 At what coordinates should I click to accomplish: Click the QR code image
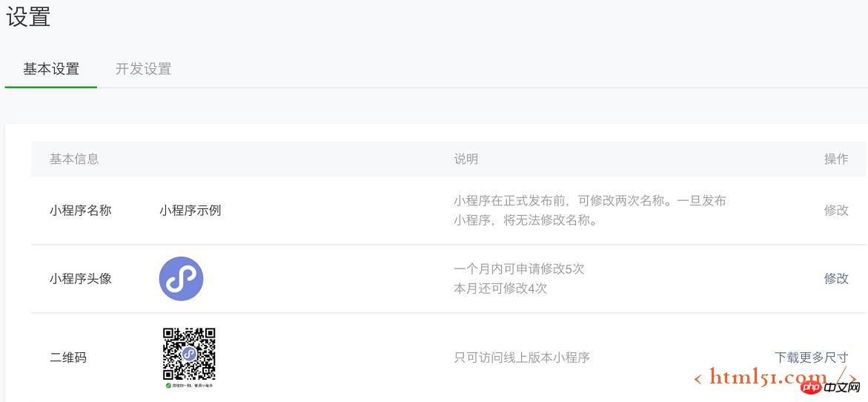click(x=189, y=354)
